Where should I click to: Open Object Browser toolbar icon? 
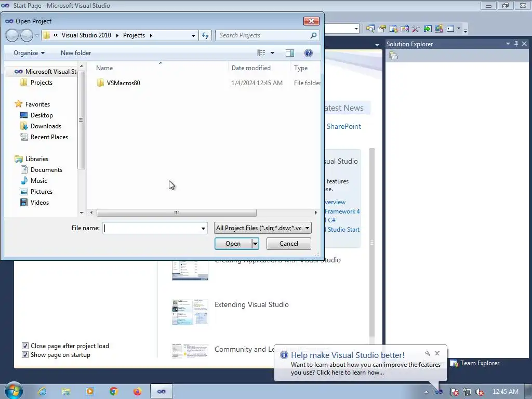tap(404, 29)
